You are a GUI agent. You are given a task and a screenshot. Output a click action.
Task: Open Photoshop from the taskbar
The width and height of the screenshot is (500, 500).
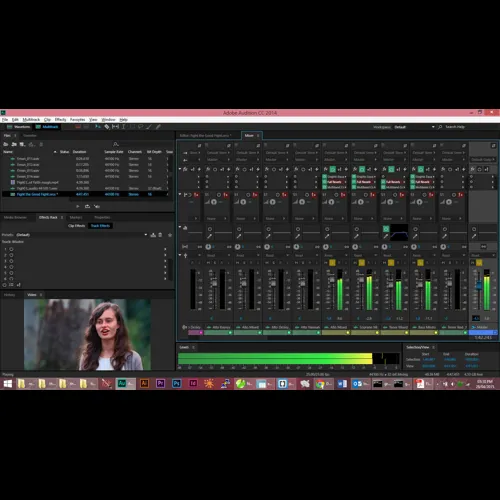[177, 384]
